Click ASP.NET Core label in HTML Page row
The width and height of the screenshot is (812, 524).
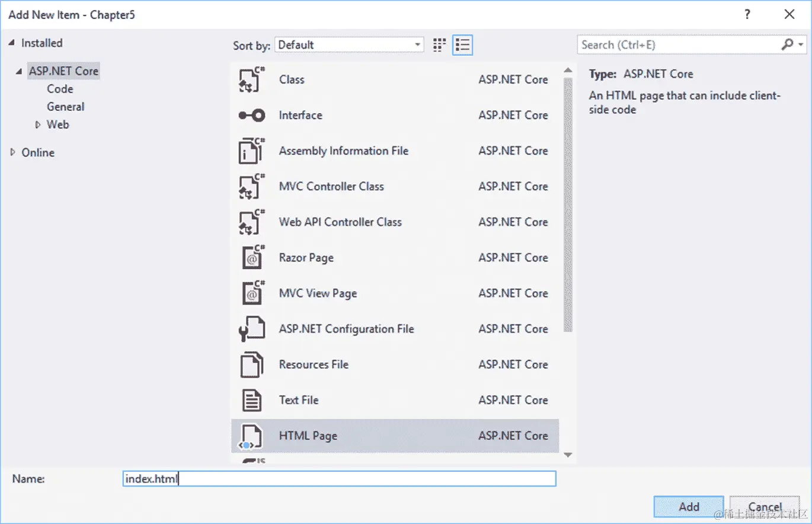click(513, 435)
